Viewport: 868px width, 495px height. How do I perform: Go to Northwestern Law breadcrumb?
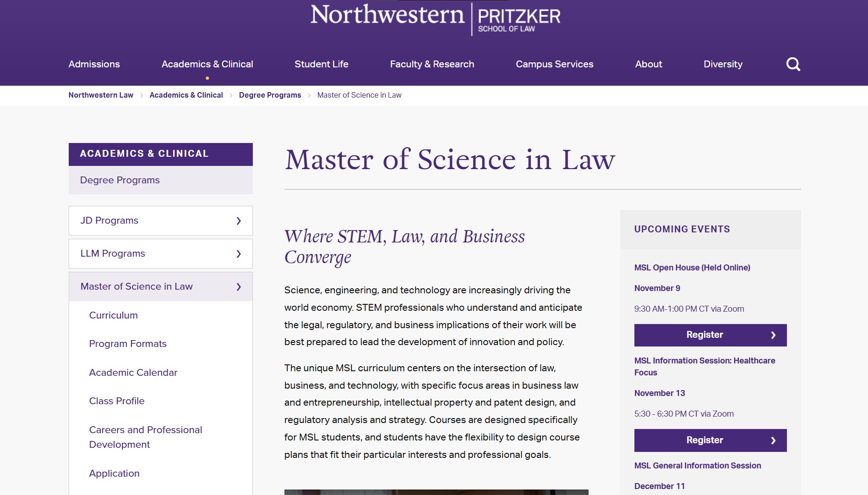click(x=101, y=95)
